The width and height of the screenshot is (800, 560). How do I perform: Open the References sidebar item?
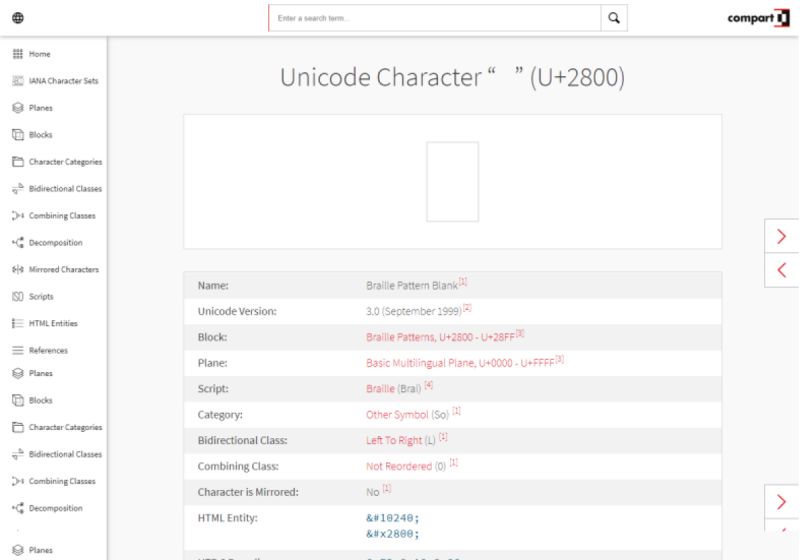48,351
